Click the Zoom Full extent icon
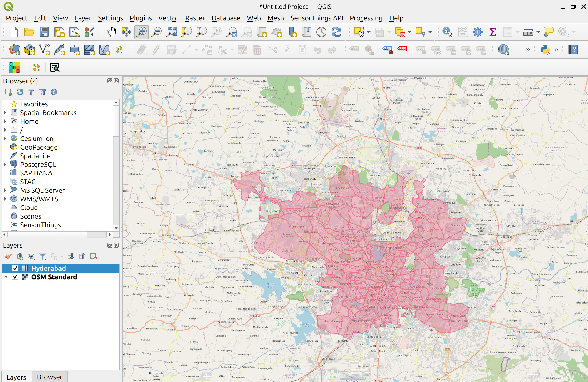 click(172, 32)
